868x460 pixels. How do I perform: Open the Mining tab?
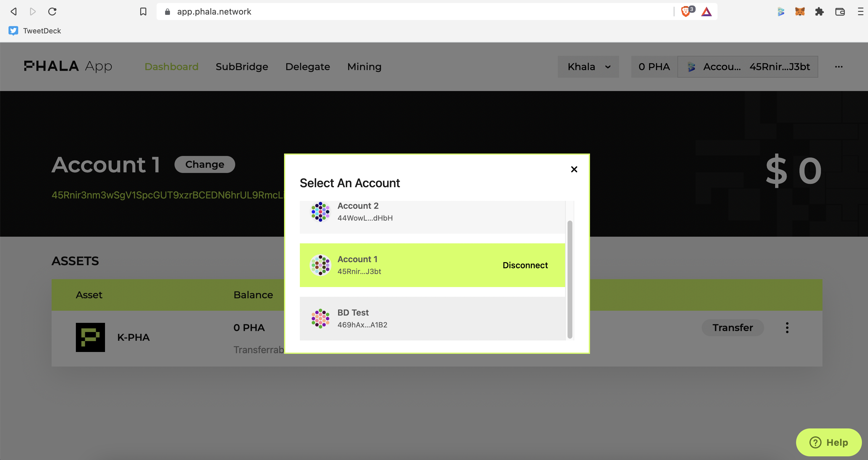(364, 67)
